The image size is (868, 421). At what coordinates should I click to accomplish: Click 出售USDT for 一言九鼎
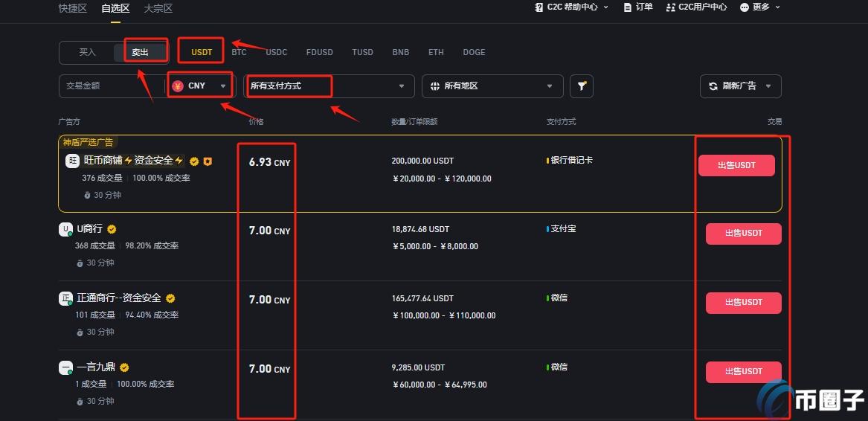744,372
